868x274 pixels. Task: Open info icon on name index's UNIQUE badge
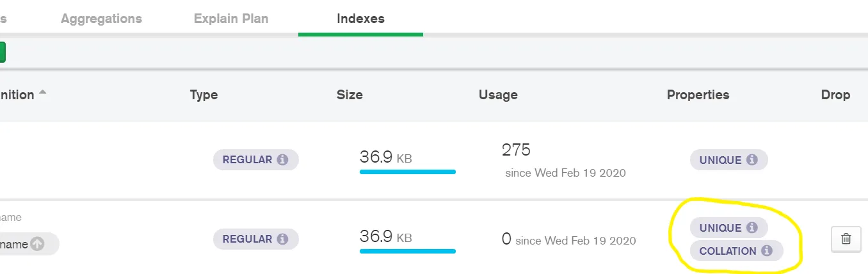[x=752, y=228]
